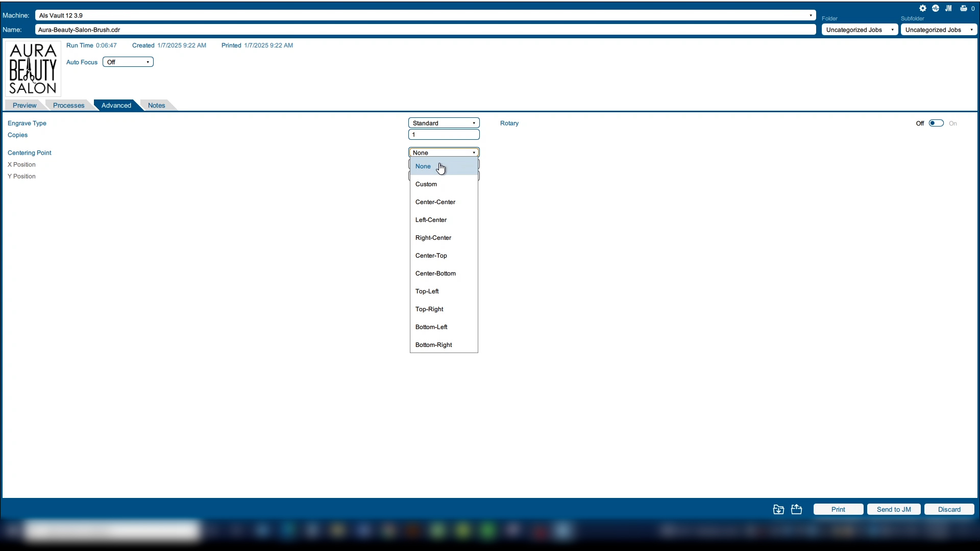This screenshot has height=551, width=980.
Task: Click the Copies input field
Action: [444, 135]
